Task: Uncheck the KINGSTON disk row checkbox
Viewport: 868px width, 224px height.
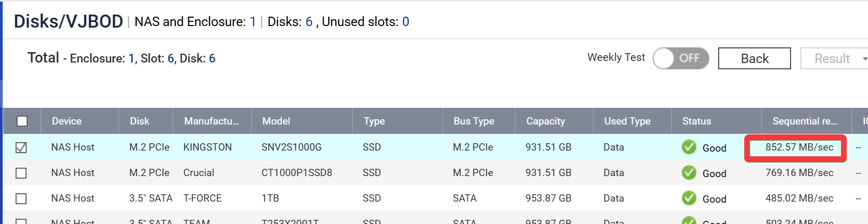Action: 21,148
